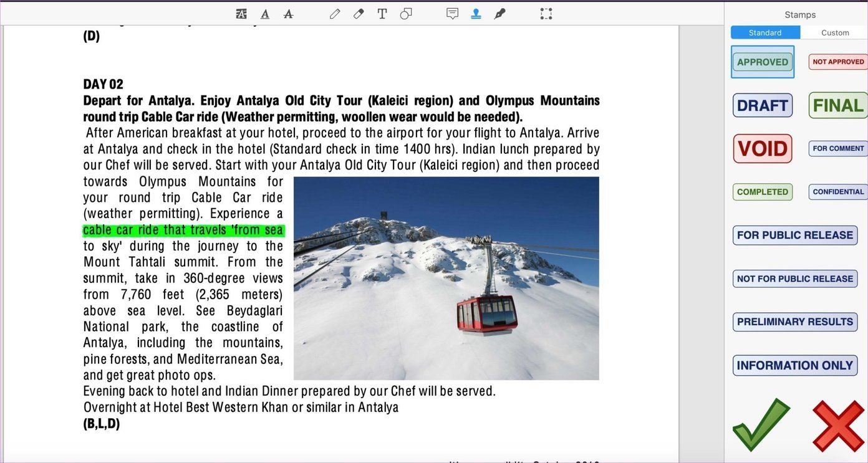Toggle the stamp tool
This screenshot has height=463, width=868.
pos(476,14)
